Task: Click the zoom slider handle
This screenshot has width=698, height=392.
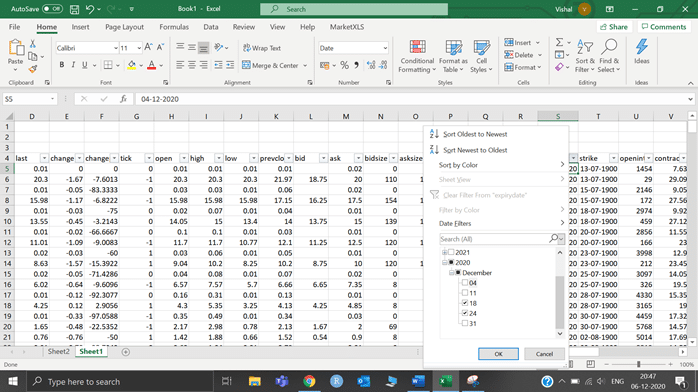Action: click(x=638, y=364)
